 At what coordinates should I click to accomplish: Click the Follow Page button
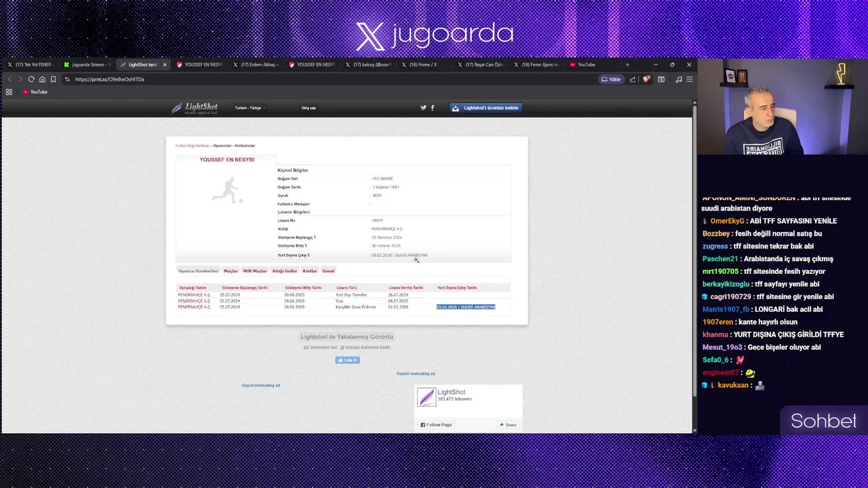(x=435, y=425)
